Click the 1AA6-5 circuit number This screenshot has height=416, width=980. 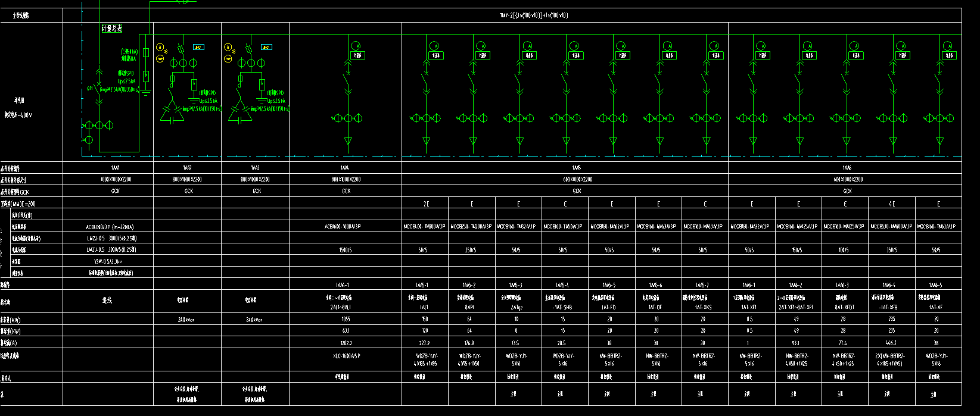pos(936,285)
